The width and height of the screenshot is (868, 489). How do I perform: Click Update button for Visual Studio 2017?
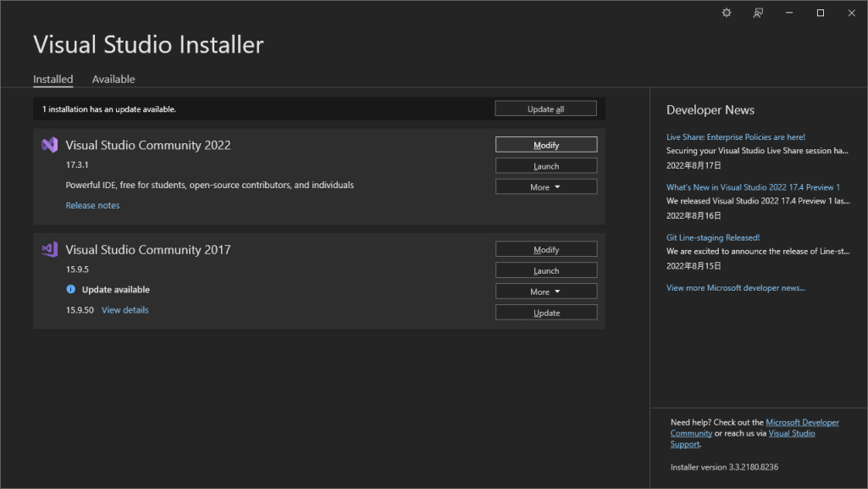tap(546, 313)
